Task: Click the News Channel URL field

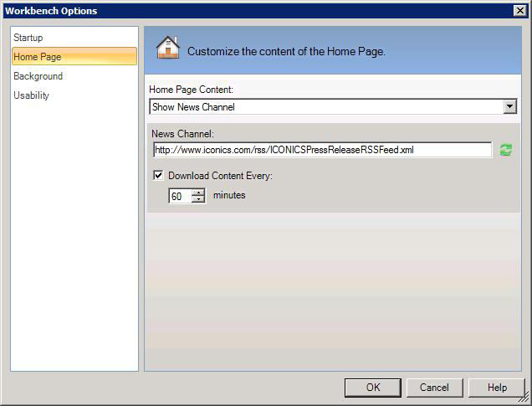Action: [322, 150]
